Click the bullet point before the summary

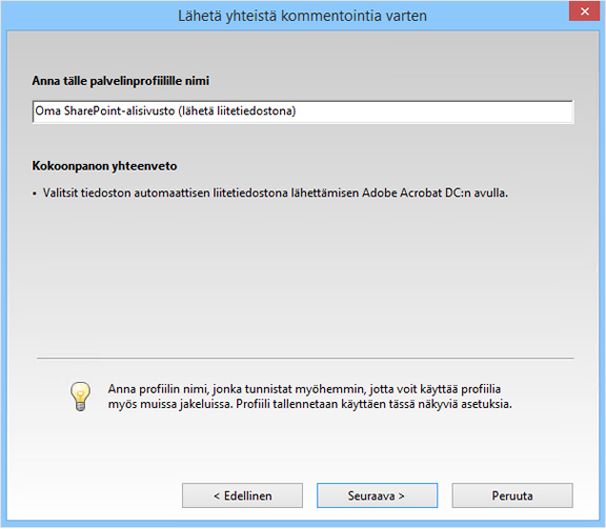pyautogui.click(x=35, y=192)
